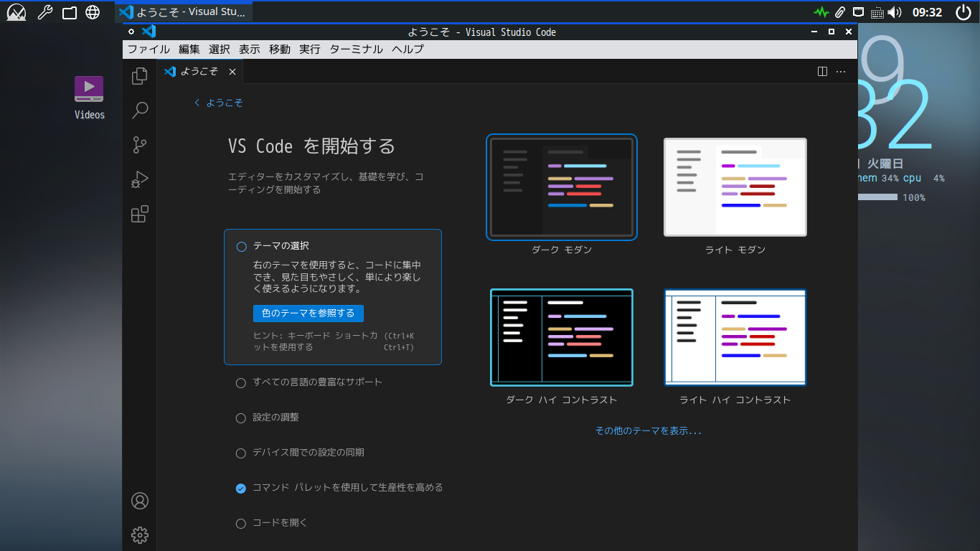Open Run and Debug view

[140, 179]
